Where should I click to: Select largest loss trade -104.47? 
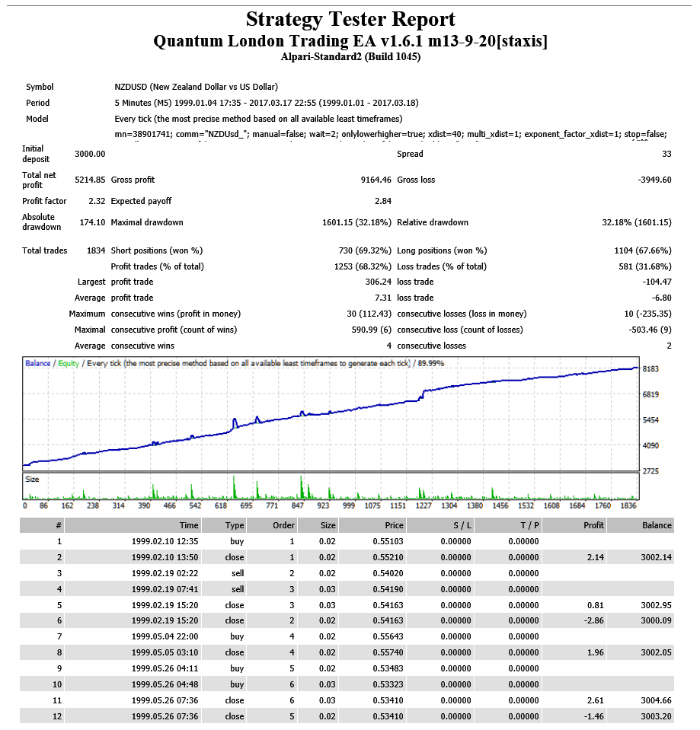pyautogui.click(x=657, y=282)
